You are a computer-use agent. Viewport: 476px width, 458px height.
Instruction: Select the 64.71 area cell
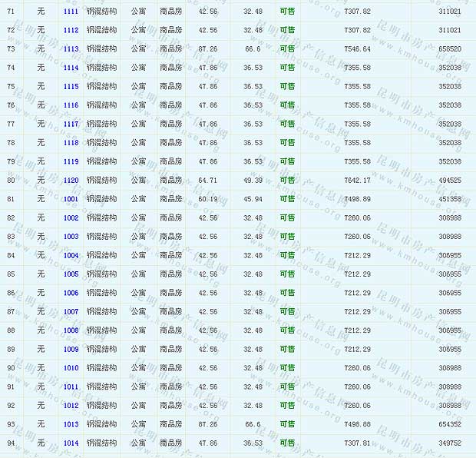pos(207,181)
